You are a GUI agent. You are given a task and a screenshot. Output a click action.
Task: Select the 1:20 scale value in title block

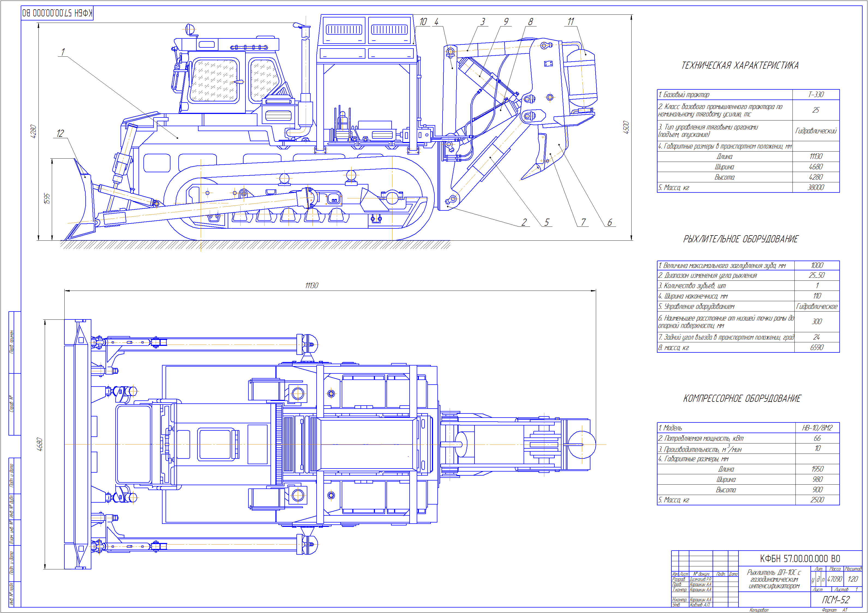coord(853,579)
